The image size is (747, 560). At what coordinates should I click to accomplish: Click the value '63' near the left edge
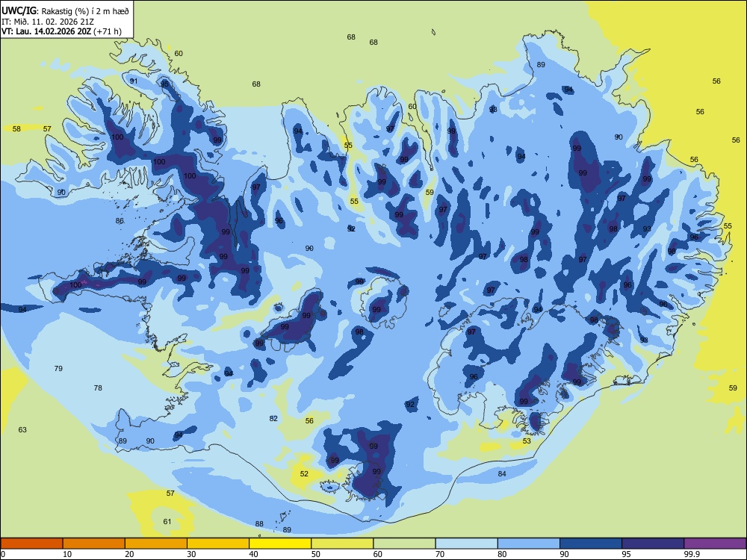point(22,430)
